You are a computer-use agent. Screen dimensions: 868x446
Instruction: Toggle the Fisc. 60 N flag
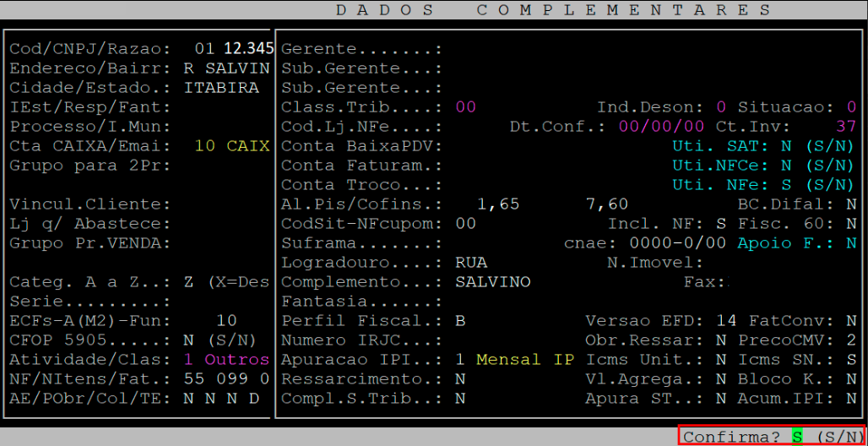pyautogui.click(x=851, y=224)
